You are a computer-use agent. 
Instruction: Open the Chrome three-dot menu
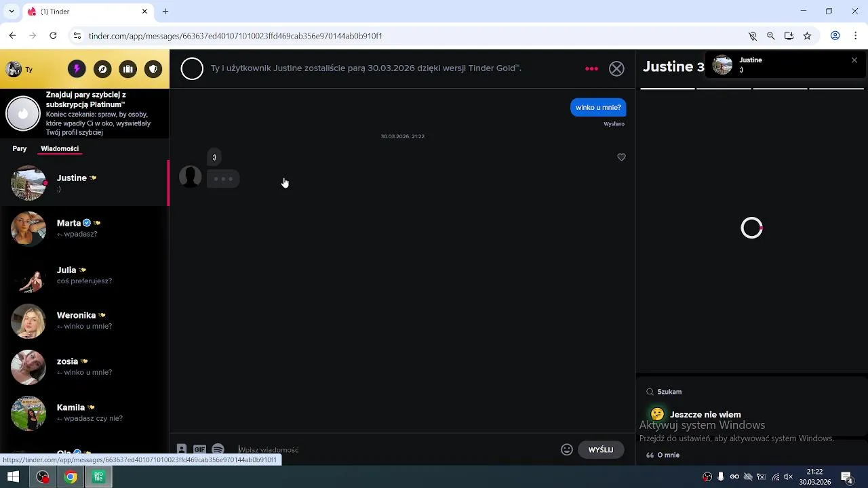point(856,36)
